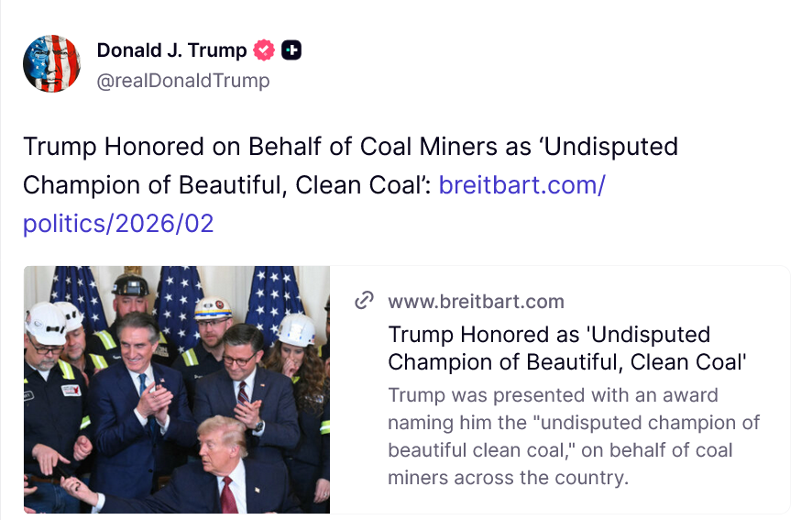Follow the breitbart.com/ link in post text

click(x=522, y=184)
